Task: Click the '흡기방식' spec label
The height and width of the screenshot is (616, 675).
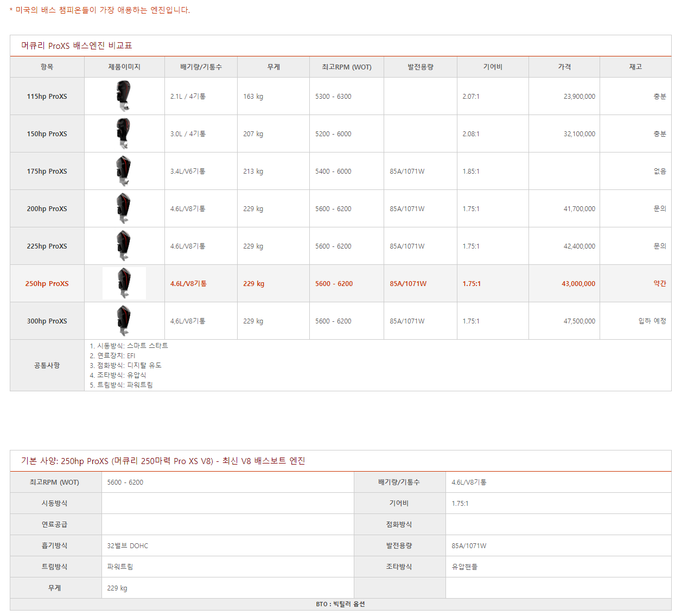Action: 55,545
